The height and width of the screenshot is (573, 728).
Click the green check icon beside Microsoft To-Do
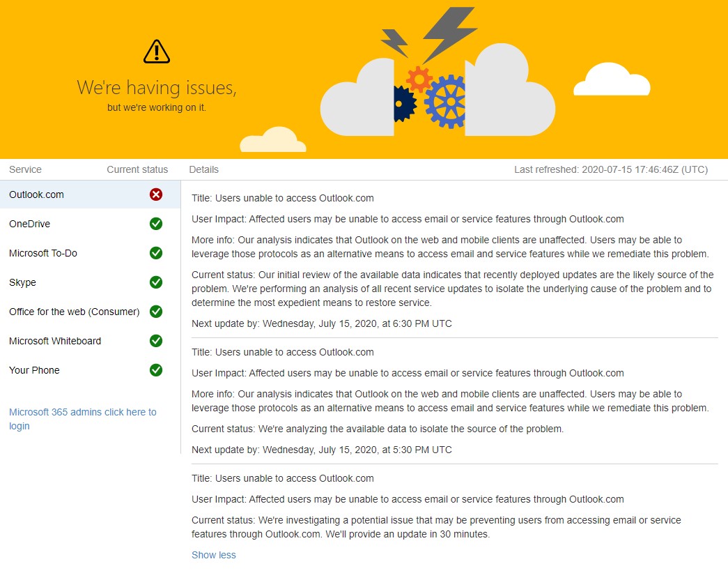(156, 253)
